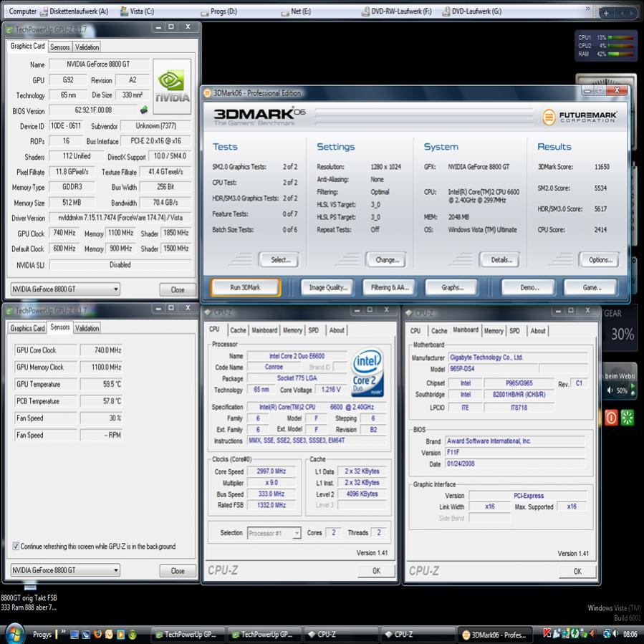Open Memory tab in left CPU-Z window

pos(292,330)
